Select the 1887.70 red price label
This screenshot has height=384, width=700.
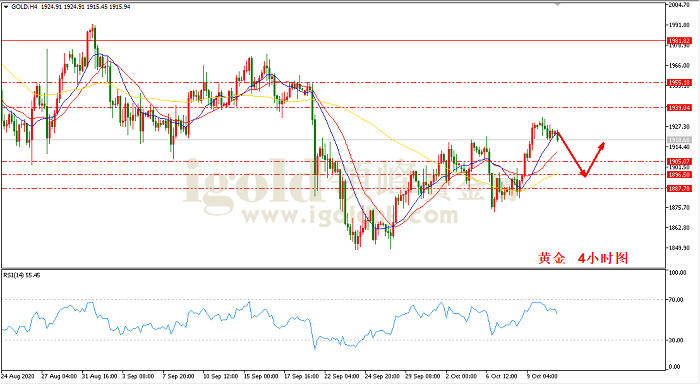click(679, 188)
